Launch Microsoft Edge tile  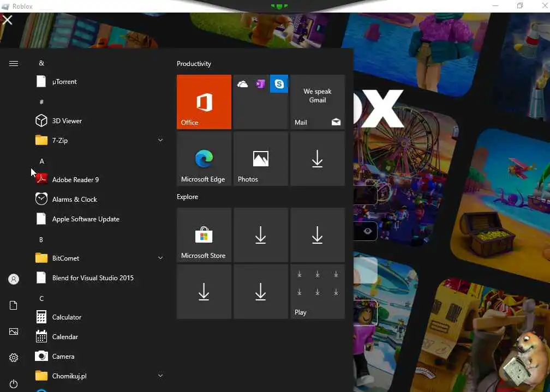coord(204,159)
